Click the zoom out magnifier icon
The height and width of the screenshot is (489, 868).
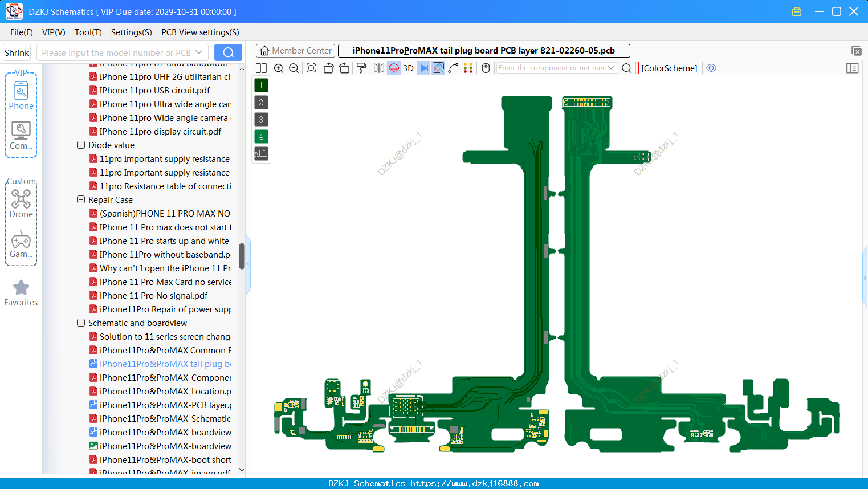click(x=294, y=68)
